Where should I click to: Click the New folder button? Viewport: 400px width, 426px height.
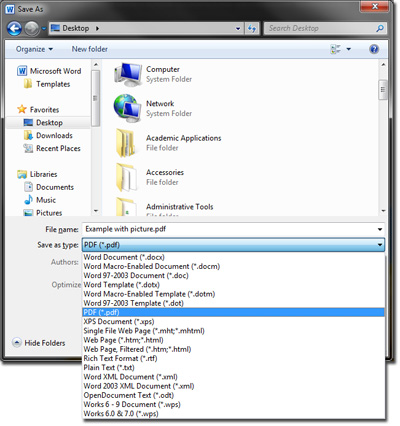[x=90, y=49]
